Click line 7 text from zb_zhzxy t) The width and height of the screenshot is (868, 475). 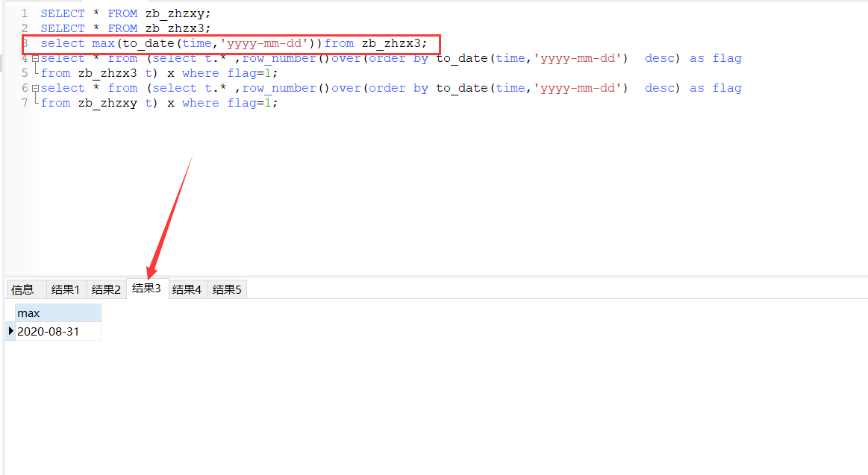coord(99,103)
